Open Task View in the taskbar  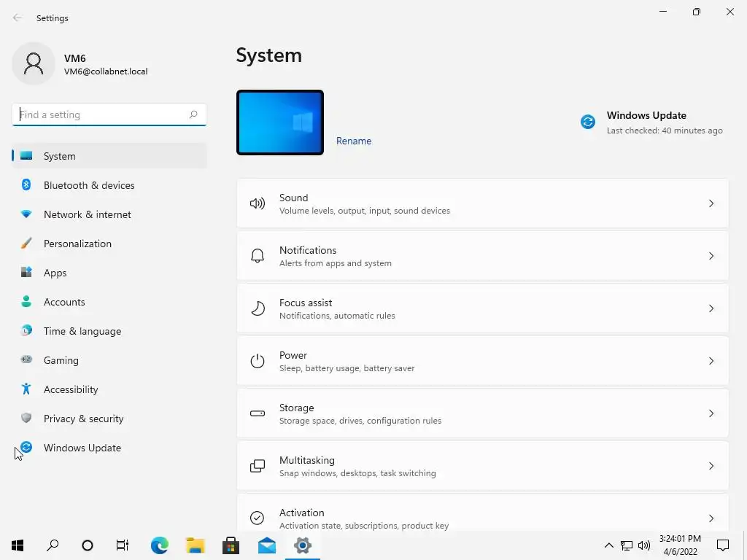click(x=123, y=545)
